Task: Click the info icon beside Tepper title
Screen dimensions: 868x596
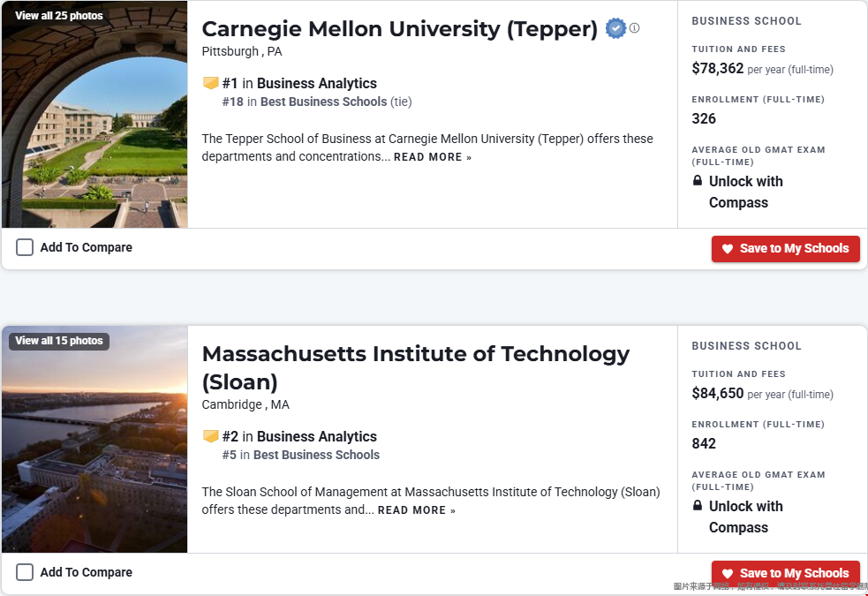Action: [x=634, y=27]
